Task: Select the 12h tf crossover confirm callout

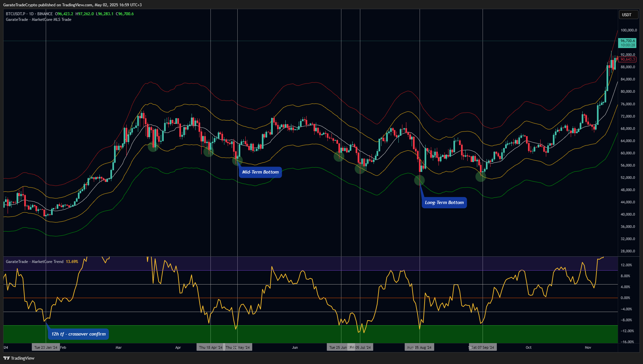Action: tap(79, 334)
